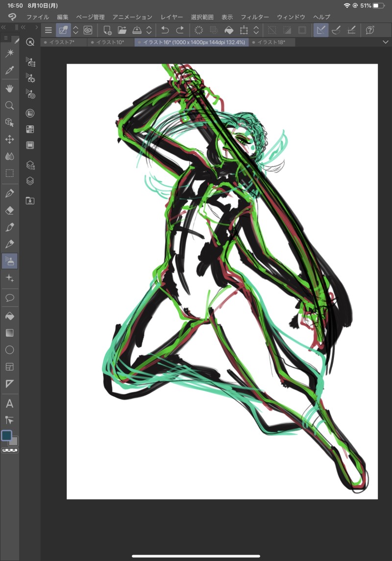The image size is (392, 561).
Task: Select the Decoration sparkle tool
Action: [x=10, y=278]
